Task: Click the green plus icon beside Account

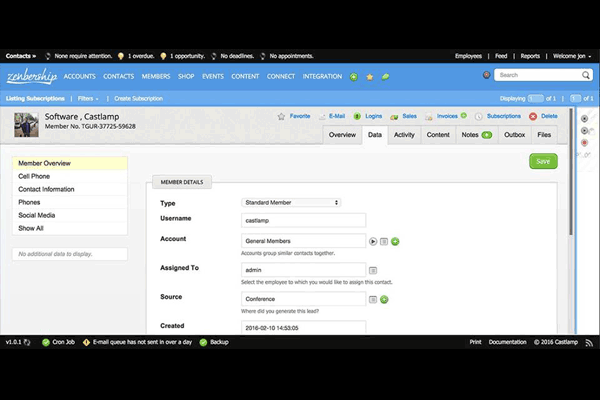Action: tap(395, 241)
